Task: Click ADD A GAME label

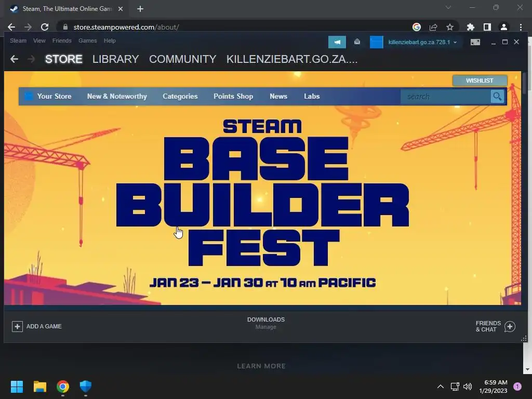Action: click(44, 326)
